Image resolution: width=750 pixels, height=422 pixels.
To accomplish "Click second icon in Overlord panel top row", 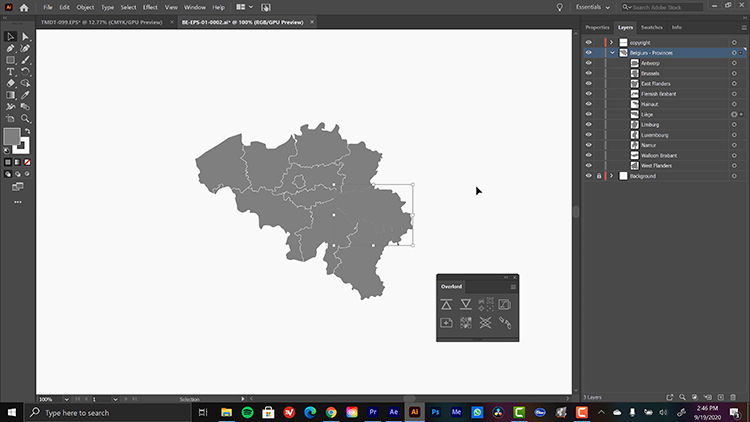I will pos(466,304).
